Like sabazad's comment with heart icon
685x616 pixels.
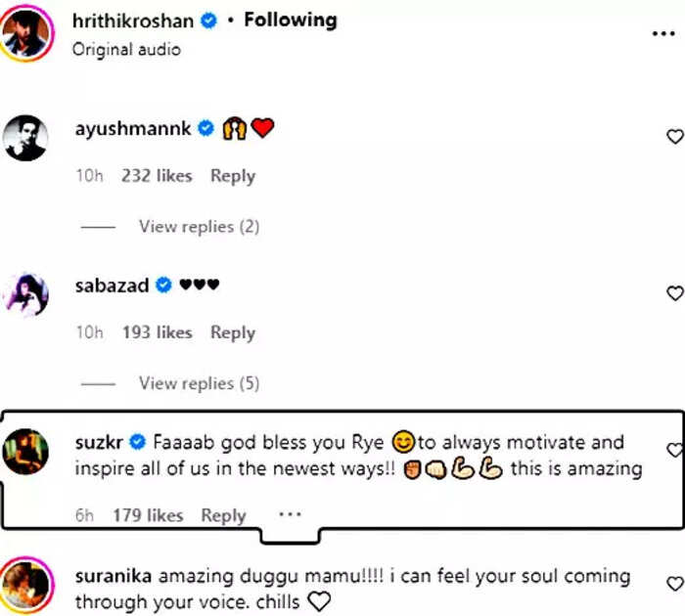pyautogui.click(x=675, y=293)
